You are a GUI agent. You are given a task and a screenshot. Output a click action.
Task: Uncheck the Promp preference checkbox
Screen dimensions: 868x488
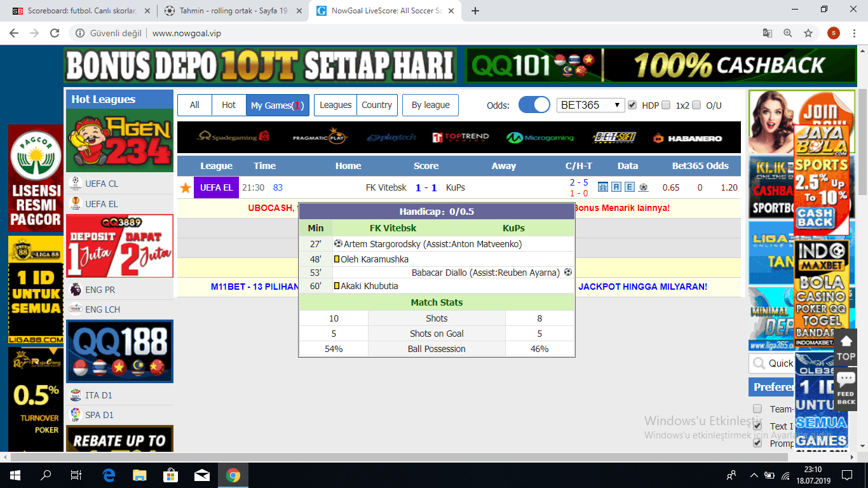(x=757, y=443)
